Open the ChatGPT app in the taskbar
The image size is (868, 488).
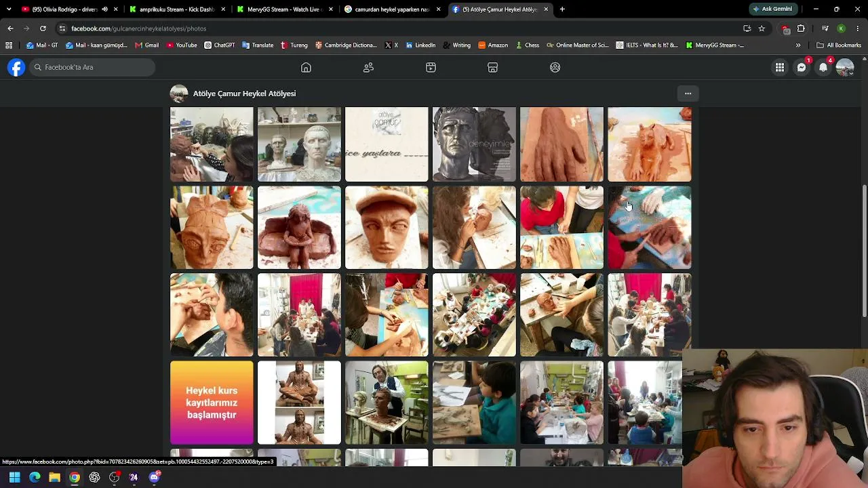tap(94, 477)
